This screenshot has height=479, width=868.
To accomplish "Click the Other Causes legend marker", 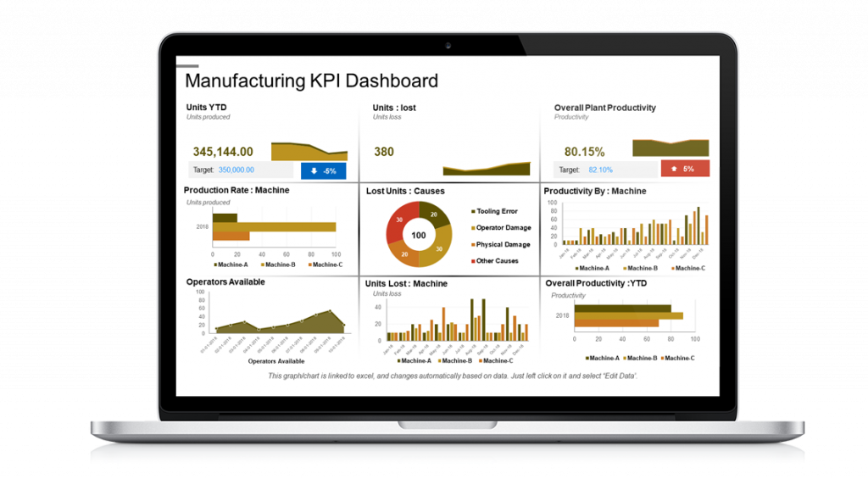I will coord(472,261).
